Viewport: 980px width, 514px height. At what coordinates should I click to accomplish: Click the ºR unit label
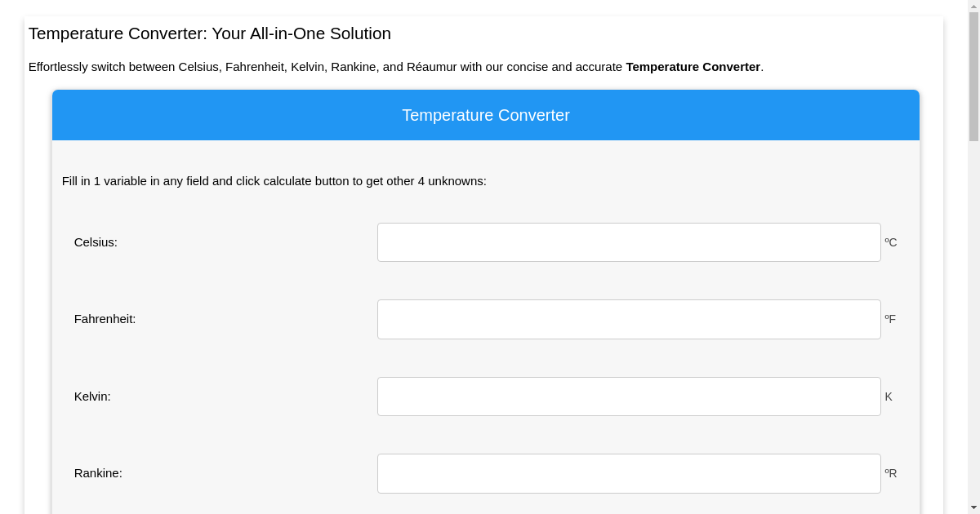(x=890, y=472)
